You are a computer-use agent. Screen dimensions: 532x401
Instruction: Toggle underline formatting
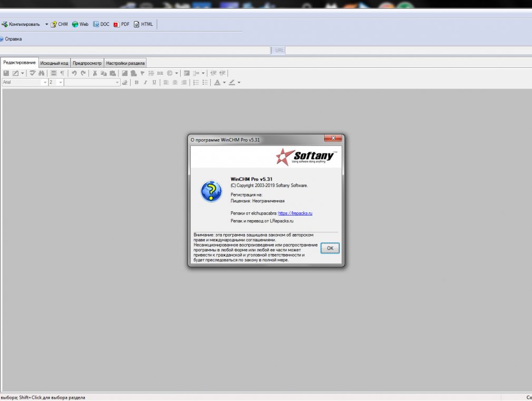click(154, 82)
